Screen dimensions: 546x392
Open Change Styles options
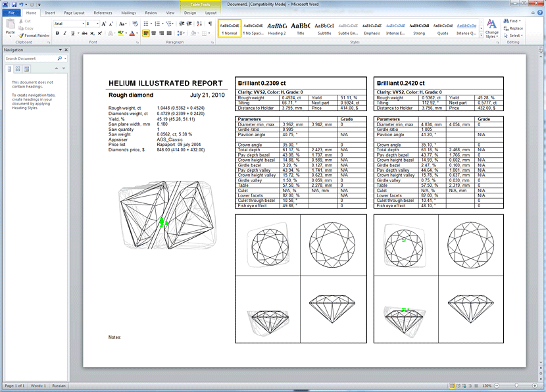click(x=492, y=29)
